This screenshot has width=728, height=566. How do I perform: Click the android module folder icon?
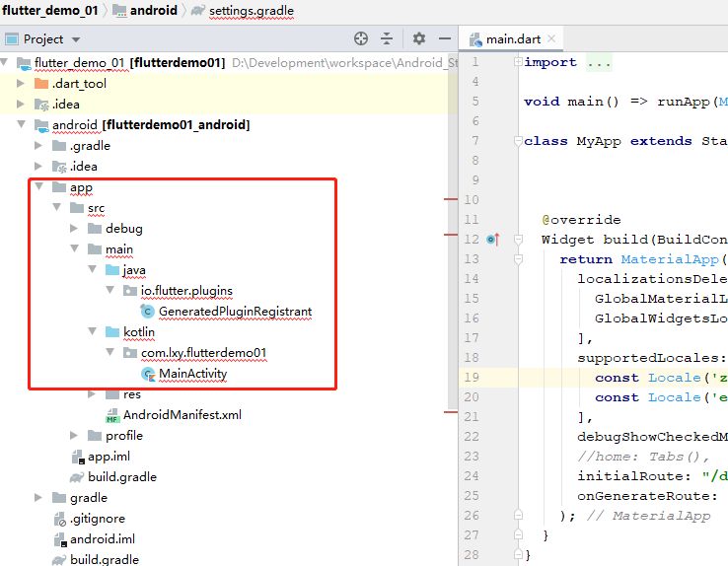pos(41,125)
